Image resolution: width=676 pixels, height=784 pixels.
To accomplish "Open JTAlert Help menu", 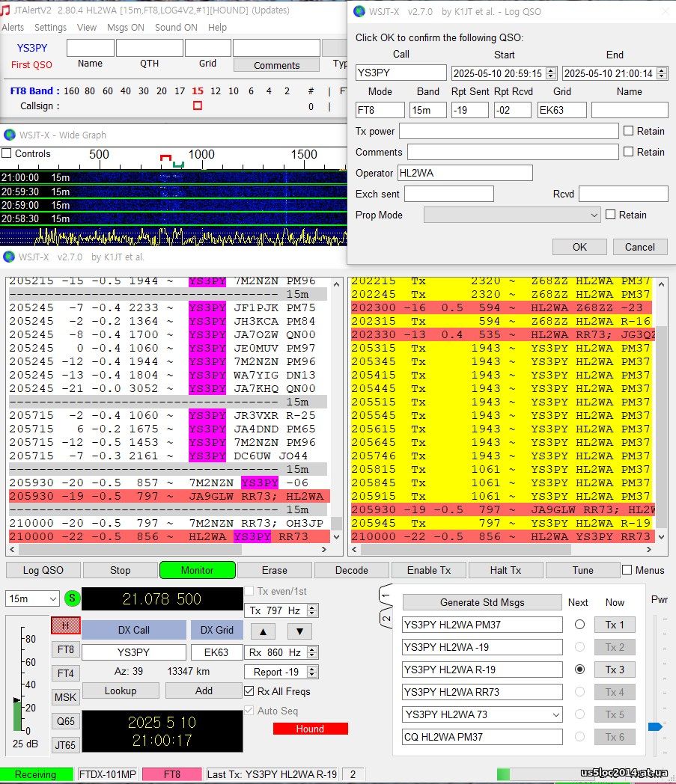I will (217, 28).
